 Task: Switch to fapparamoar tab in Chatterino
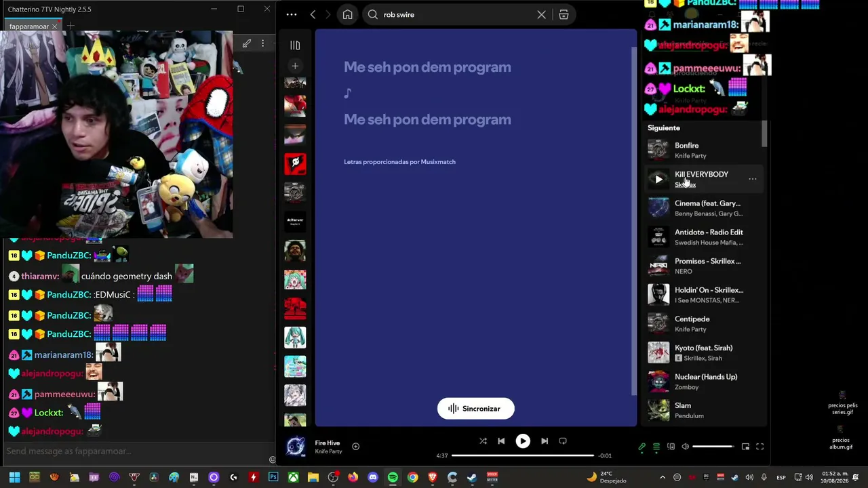[x=29, y=26]
